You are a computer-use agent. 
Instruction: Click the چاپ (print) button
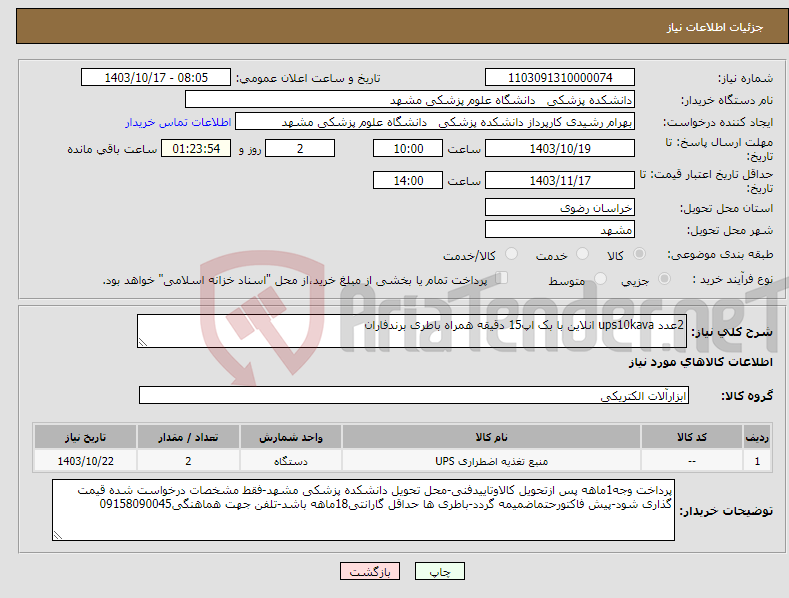coord(439,571)
